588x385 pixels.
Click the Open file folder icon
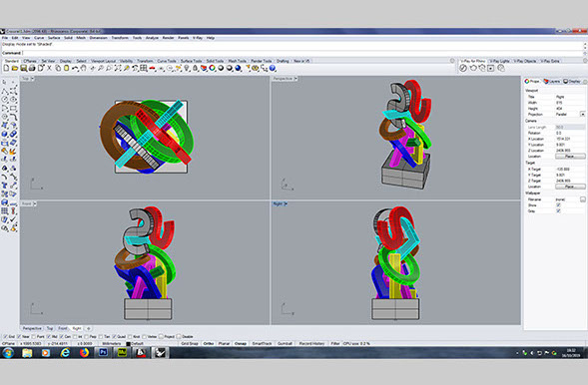pos(15,68)
